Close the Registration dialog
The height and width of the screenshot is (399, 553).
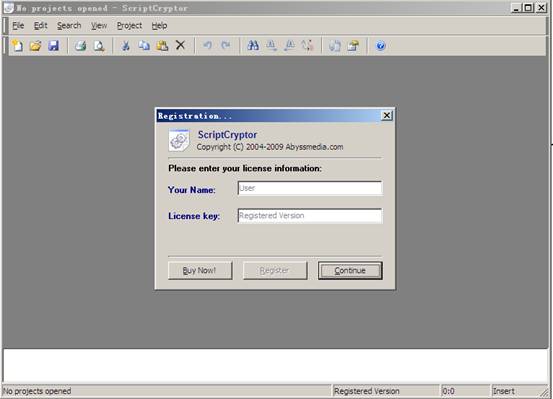click(x=387, y=115)
